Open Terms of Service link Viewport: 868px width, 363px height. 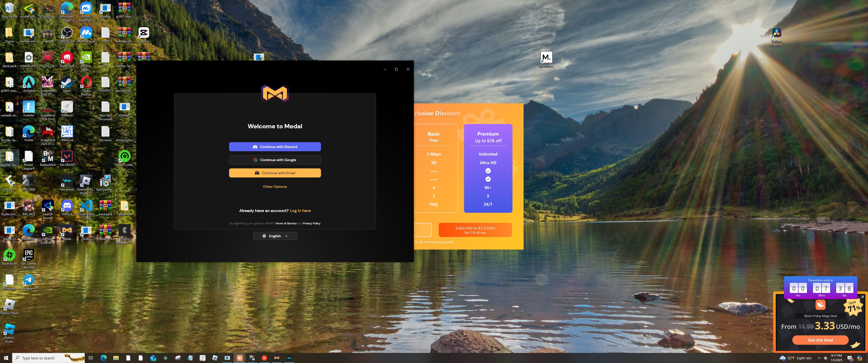point(285,224)
